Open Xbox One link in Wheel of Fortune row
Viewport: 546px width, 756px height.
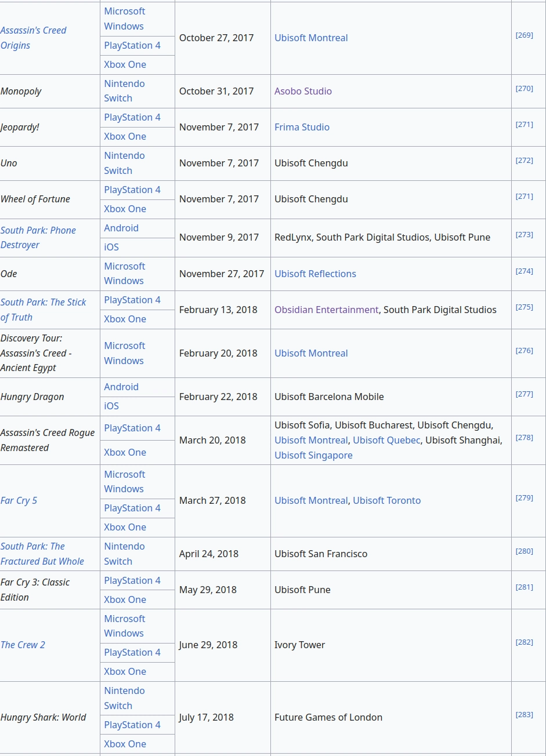tap(125, 209)
